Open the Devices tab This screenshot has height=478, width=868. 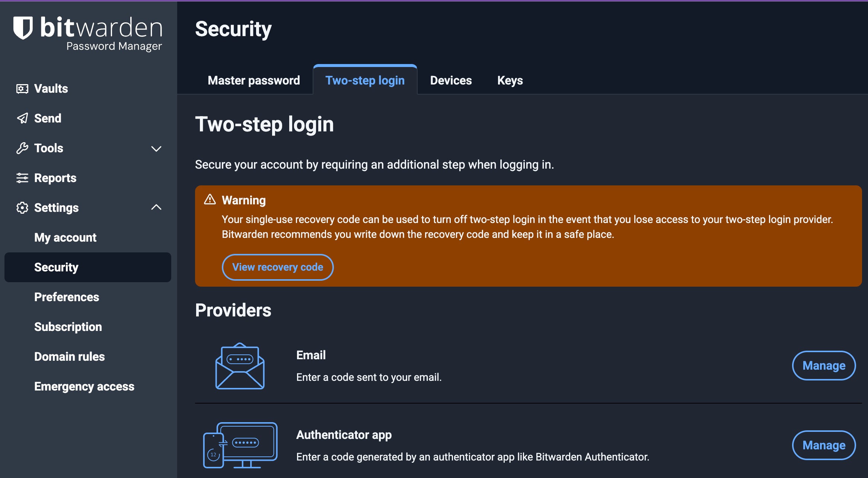point(451,80)
